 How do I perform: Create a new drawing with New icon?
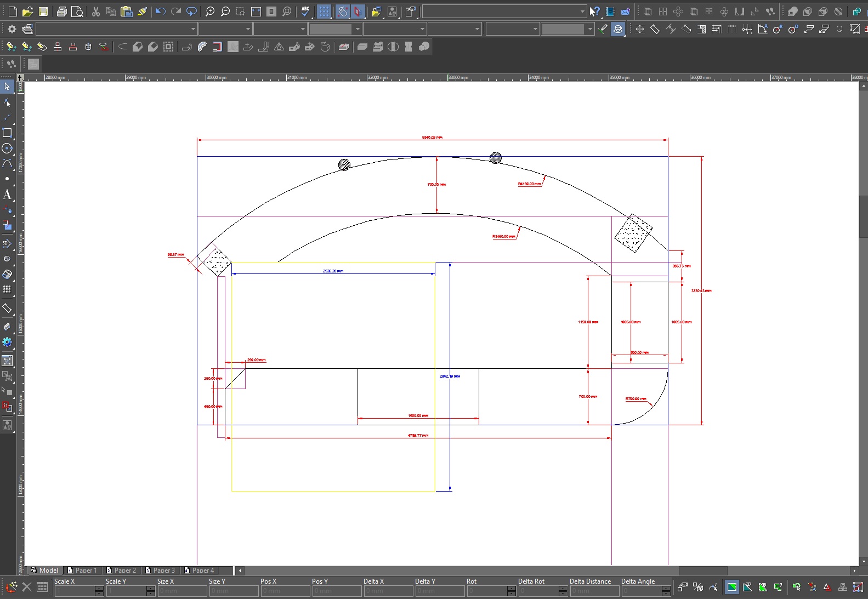13,12
